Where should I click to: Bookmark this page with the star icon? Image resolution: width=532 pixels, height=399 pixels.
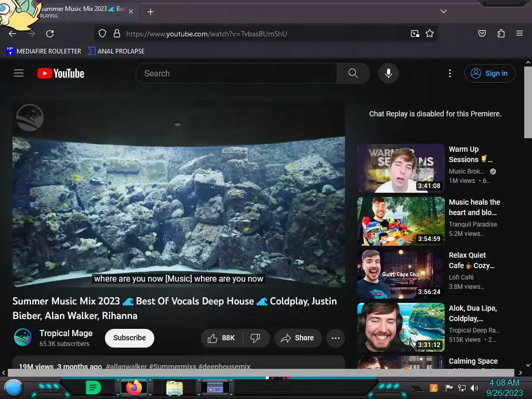coord(430,34)
